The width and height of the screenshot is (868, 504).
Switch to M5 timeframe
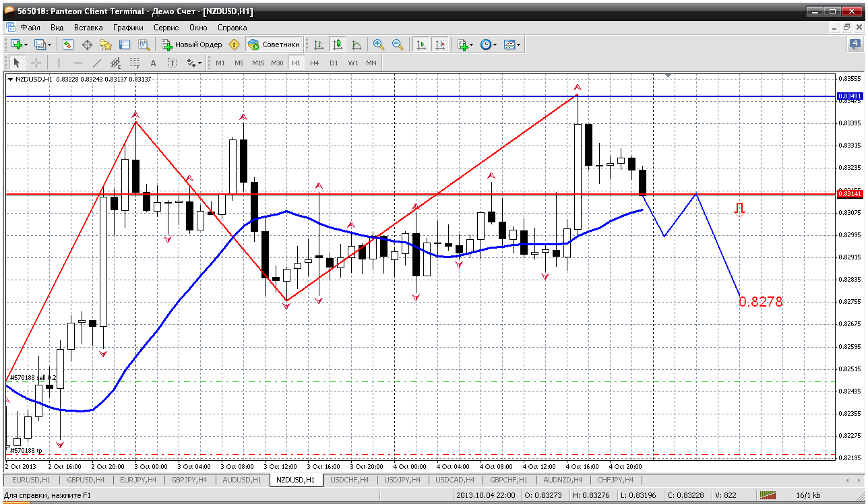click(x=239, y=63)
